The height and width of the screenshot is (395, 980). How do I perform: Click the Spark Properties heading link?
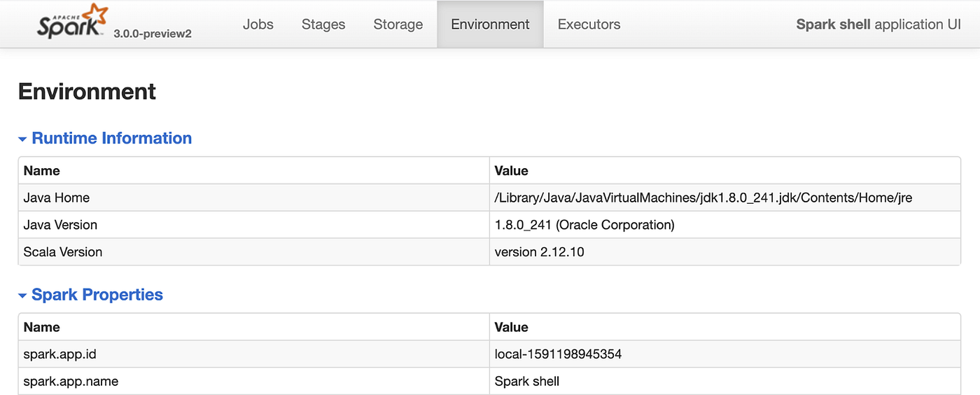(97, 295)
